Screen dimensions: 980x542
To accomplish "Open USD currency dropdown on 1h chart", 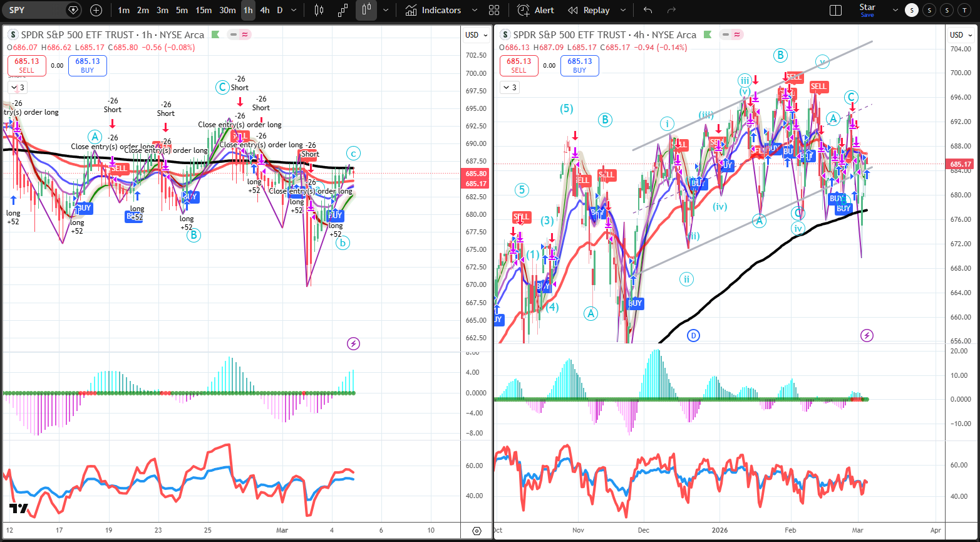I will point(476,35).
